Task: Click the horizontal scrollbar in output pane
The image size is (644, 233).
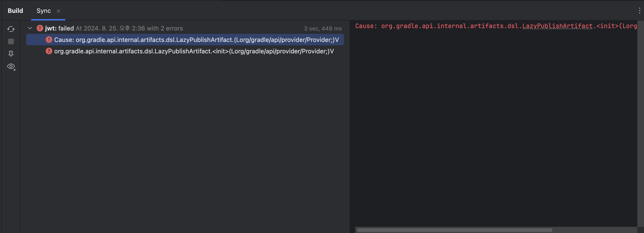Action: [x=454, y=230]
